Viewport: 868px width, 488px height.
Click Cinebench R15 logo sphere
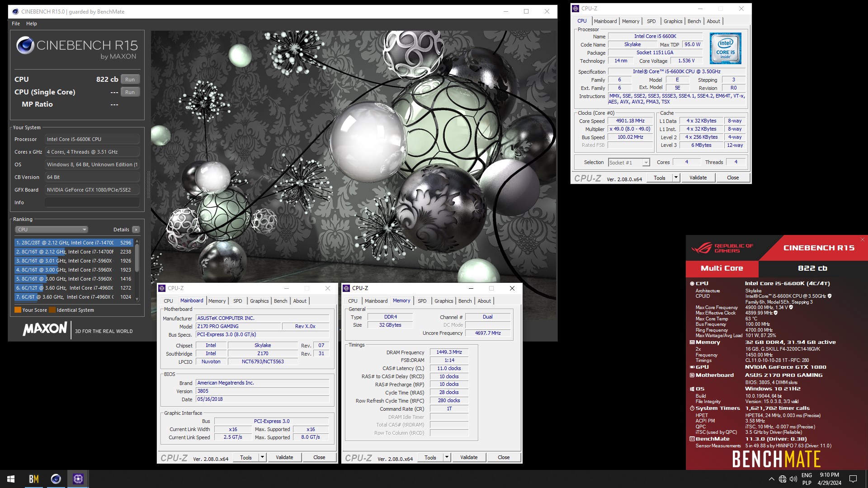[x=25, y=45]
